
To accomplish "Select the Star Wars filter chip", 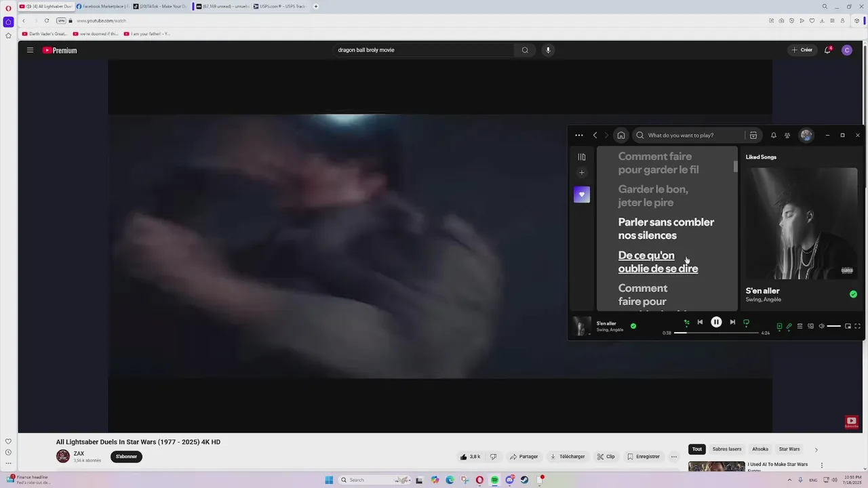I will [x=789, y=449].
